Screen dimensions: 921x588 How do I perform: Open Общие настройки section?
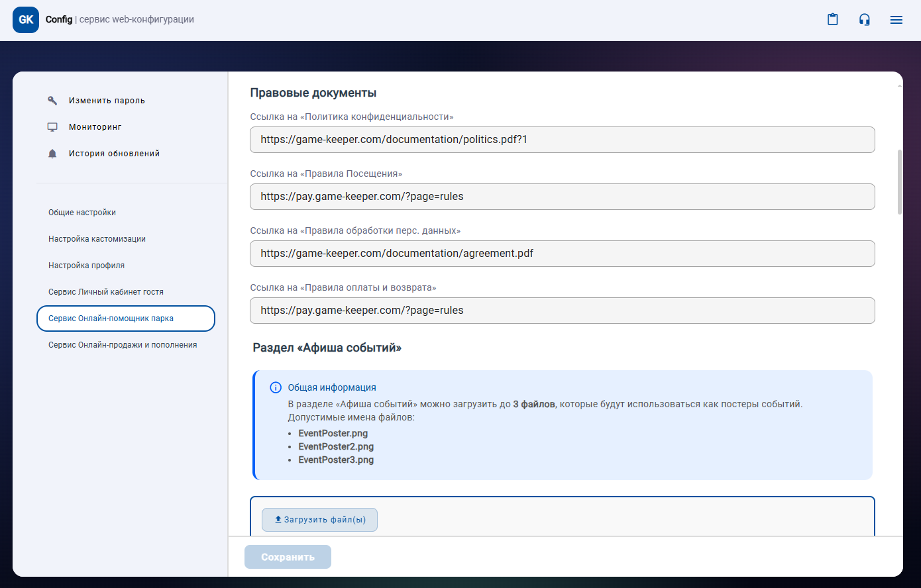pyautogui.click(x=82, y=213)
